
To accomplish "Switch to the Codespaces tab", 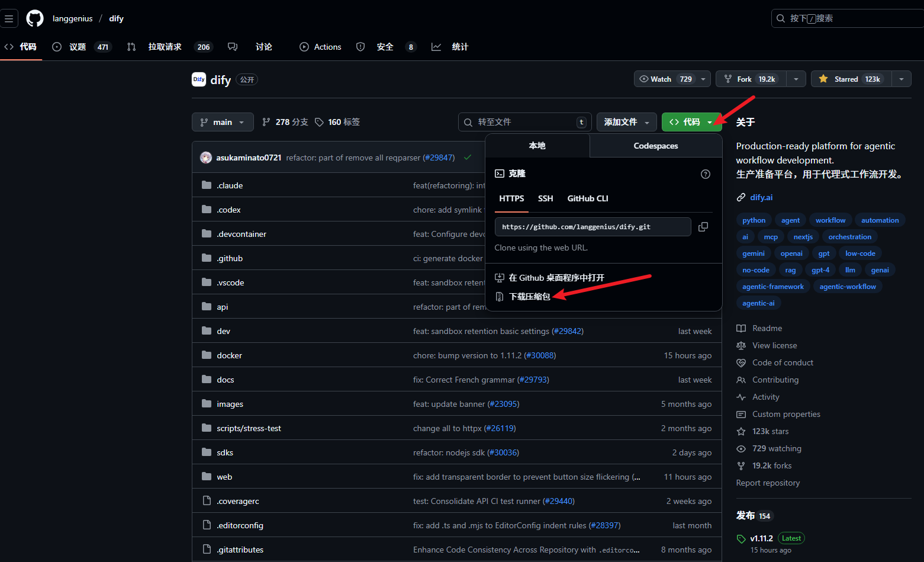I will tap(655, 146).
